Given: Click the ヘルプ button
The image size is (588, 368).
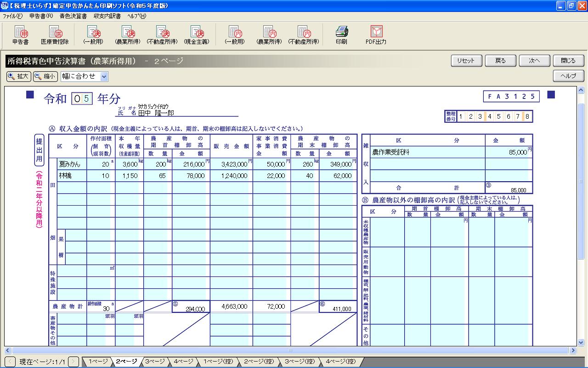Looking at the screenshot, I should point(568,76).
